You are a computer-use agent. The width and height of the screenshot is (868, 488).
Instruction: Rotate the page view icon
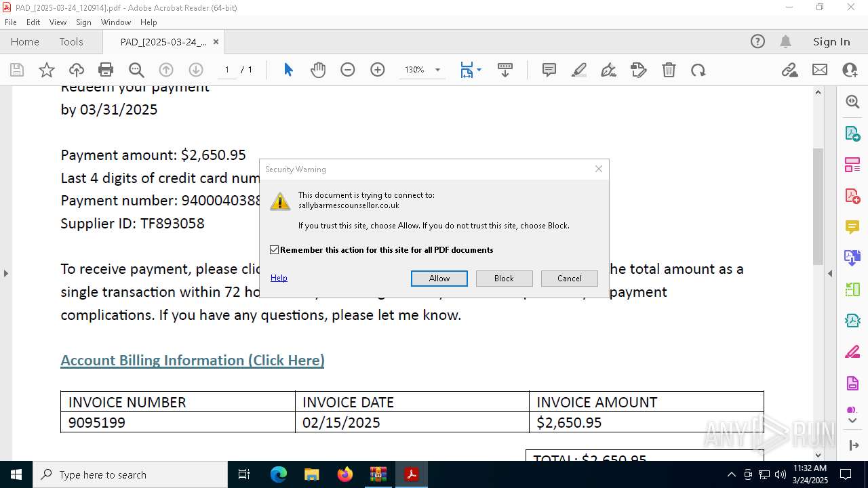(698, 70)
